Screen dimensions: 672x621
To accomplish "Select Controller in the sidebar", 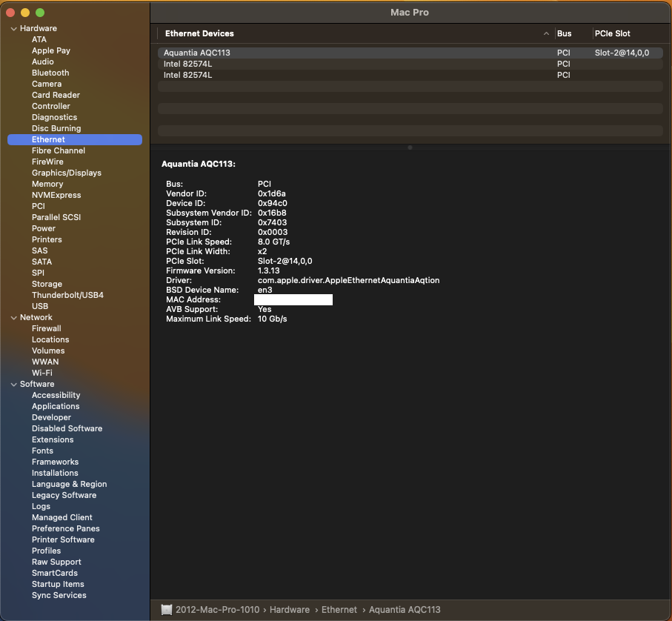I will pos(51,106).
